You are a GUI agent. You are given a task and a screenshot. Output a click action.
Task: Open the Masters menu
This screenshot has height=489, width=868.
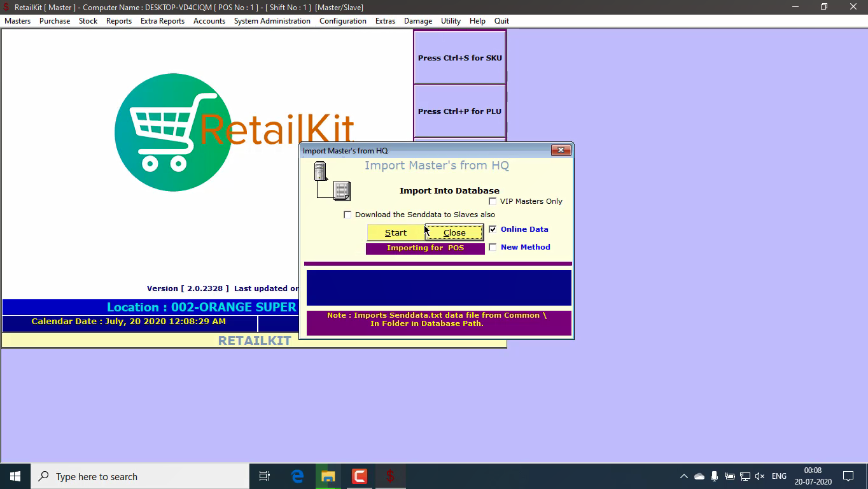point(18,21)
